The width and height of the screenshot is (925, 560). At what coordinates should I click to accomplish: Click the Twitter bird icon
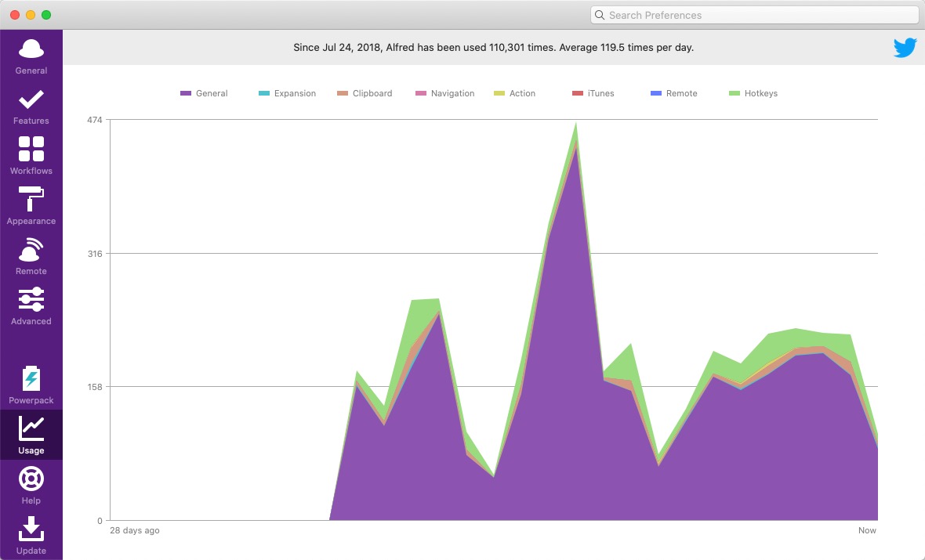[905, 48]
